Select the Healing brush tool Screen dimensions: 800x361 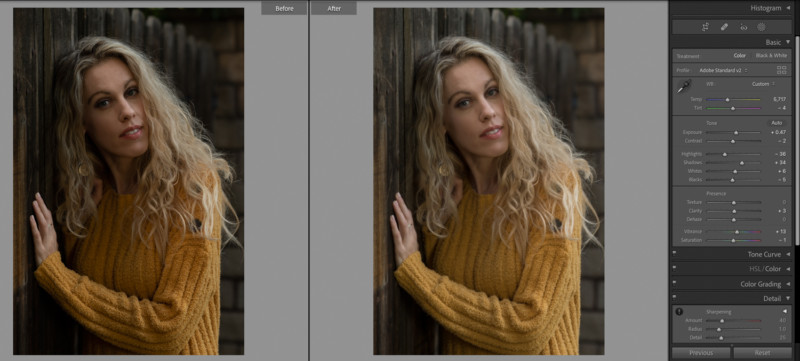click(724, 28)
